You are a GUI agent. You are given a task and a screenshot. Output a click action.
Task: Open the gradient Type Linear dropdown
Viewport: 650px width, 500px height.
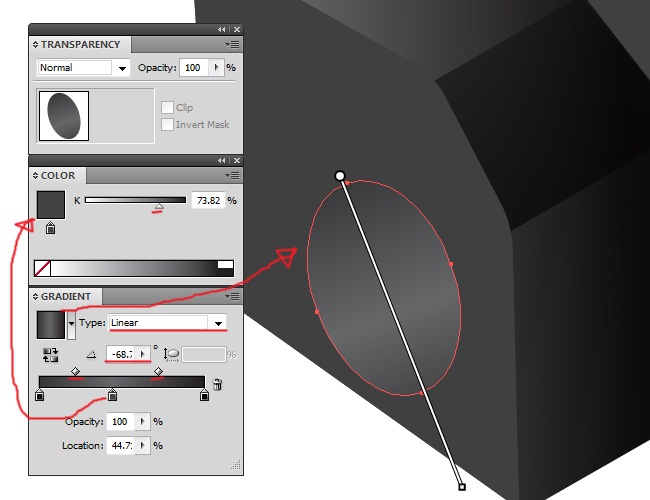[x=218, y=323]
